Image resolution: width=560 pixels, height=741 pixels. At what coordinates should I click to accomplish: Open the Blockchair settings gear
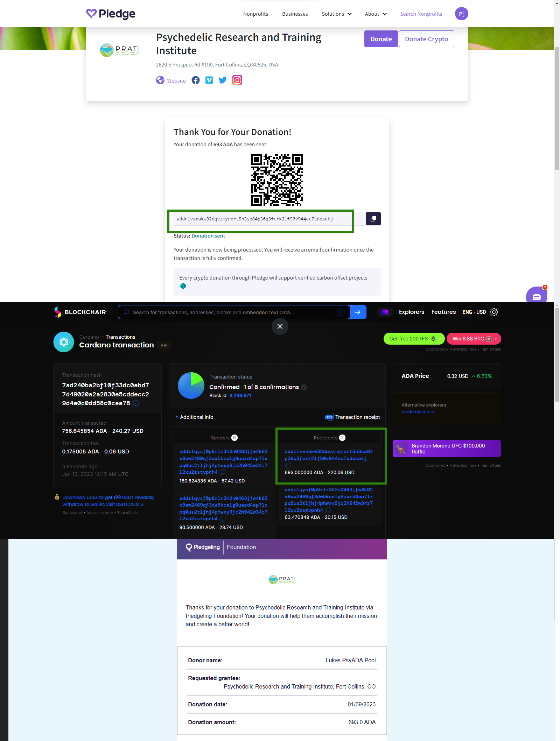[x=494, y=312]
